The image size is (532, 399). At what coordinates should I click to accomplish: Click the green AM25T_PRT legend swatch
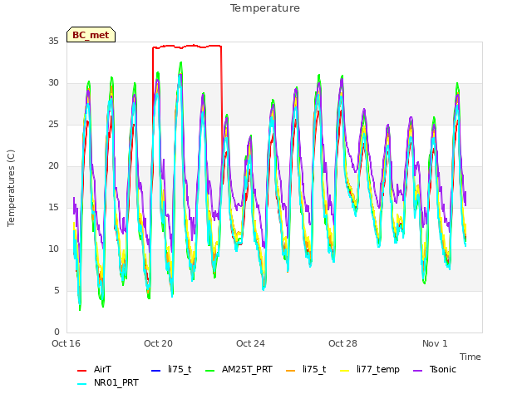210,371
